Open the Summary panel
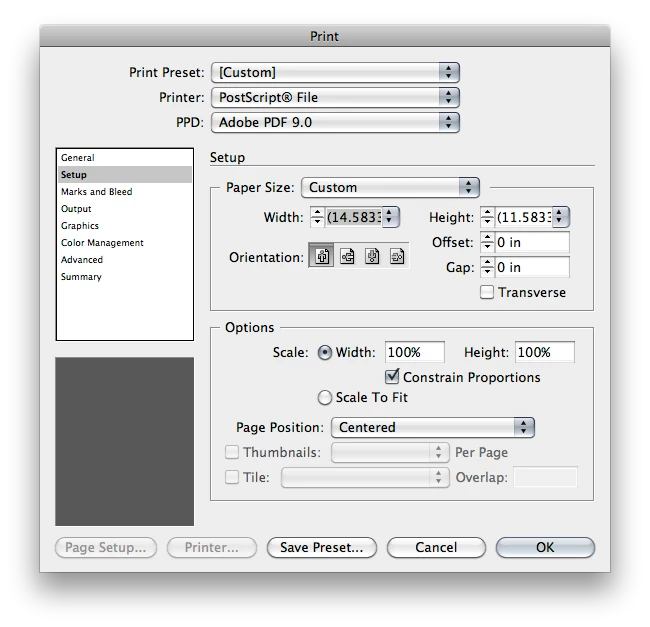This screenshot has height=627, width=650. coord(124,276)
